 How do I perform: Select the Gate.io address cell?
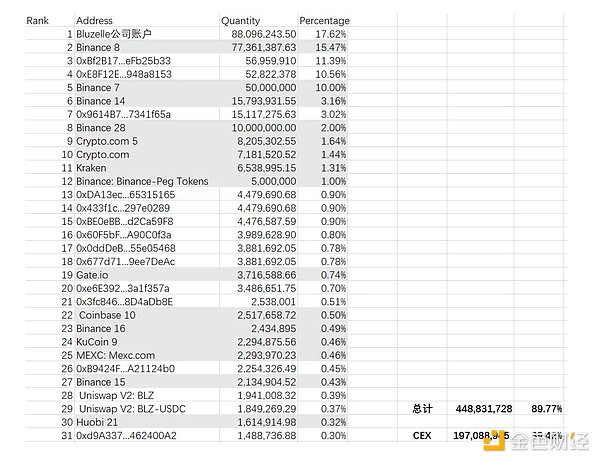pos(93,274)
